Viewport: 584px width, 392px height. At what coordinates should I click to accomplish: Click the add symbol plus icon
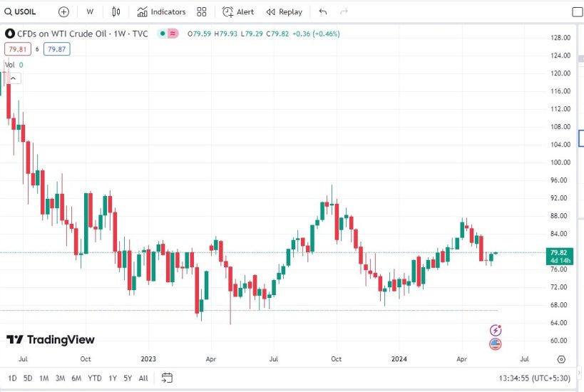[x=64, y=11]
